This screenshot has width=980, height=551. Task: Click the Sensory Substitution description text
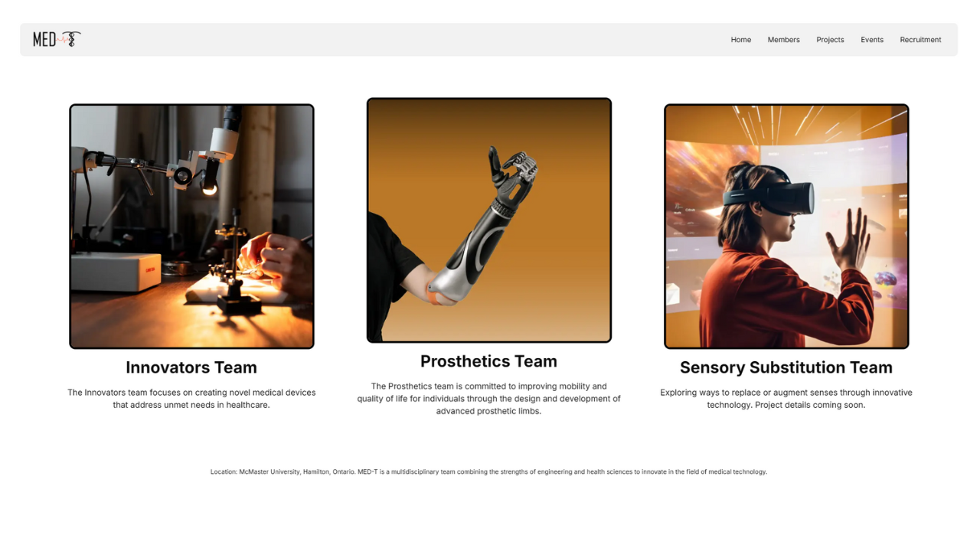786,399
